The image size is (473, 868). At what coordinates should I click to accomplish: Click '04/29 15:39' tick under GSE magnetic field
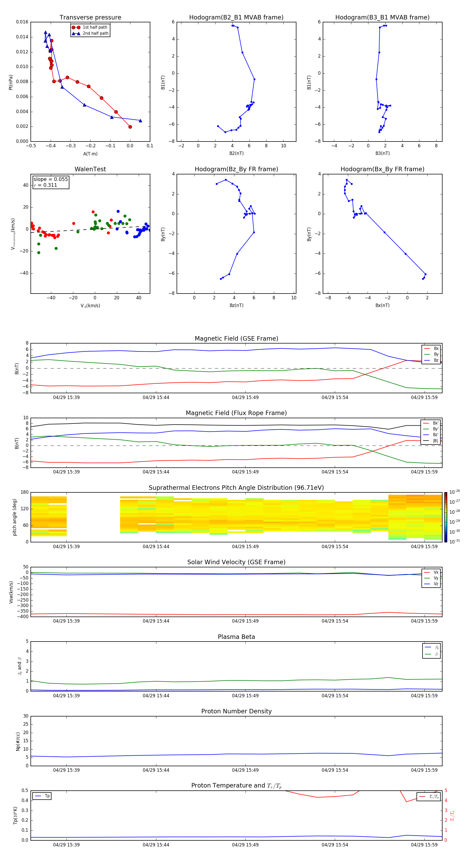click(66, 397)
